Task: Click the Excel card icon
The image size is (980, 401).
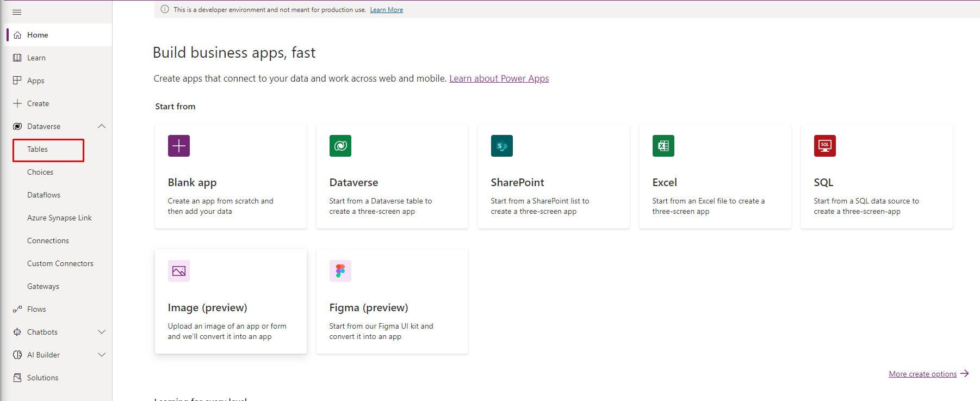Action: click(663, 146)
